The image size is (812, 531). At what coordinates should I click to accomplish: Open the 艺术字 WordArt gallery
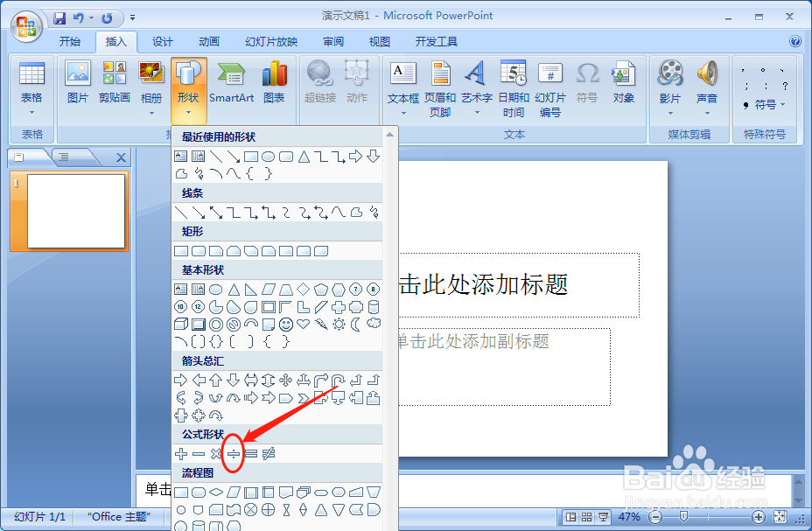point(476,88)
